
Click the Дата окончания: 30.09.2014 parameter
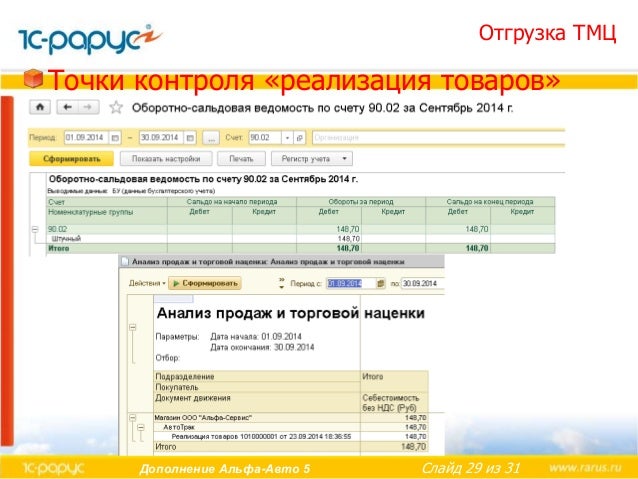tap(262, 347)
